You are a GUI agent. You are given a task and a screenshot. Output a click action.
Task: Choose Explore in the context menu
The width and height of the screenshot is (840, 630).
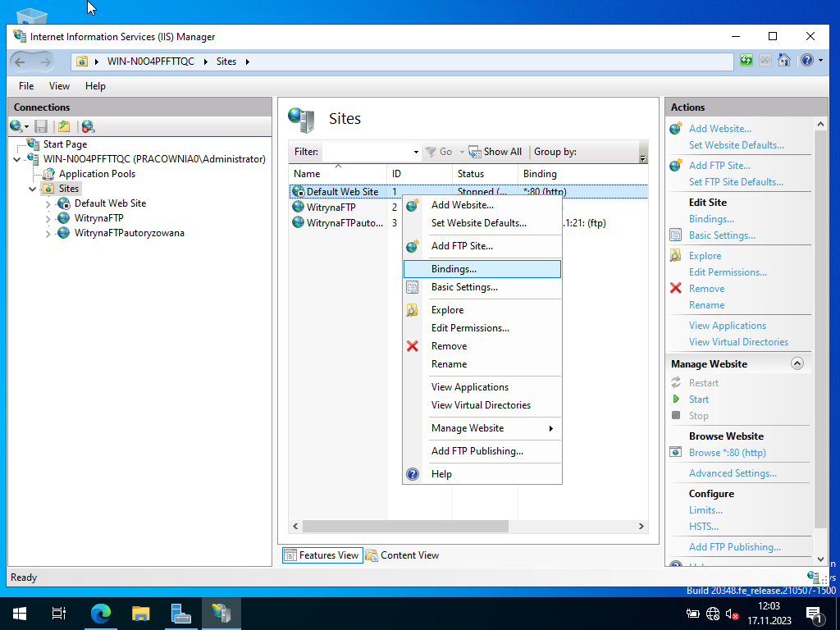482,310
